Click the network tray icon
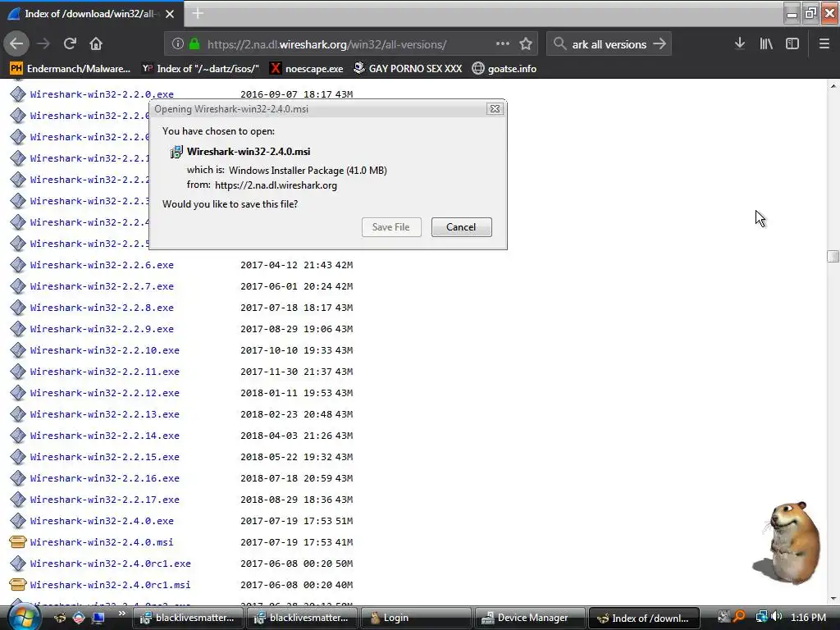The height and width of the screenshot is (630, 840). pos(761,617)
